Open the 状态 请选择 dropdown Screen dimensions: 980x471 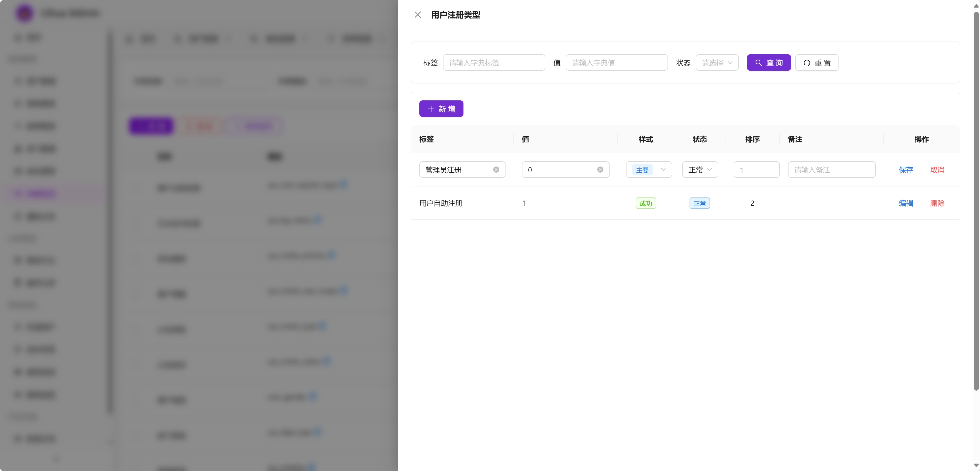[x=717, y=62]
